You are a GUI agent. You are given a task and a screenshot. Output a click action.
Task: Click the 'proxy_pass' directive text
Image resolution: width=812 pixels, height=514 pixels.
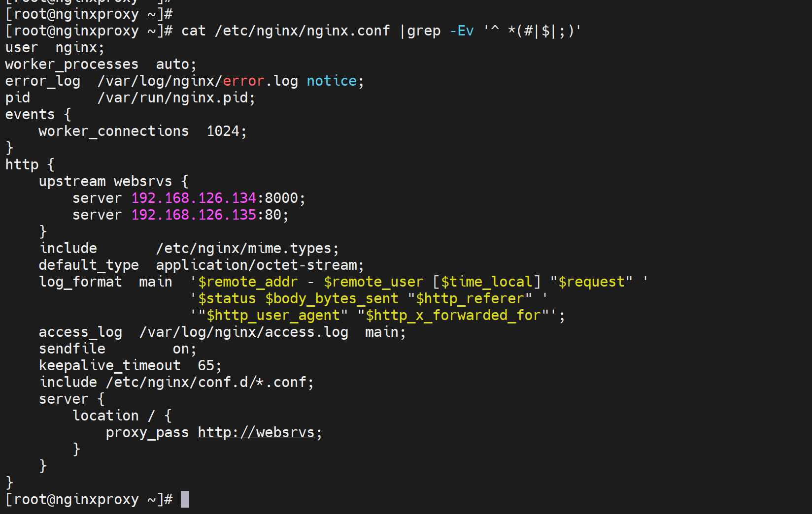pos(147,432)
